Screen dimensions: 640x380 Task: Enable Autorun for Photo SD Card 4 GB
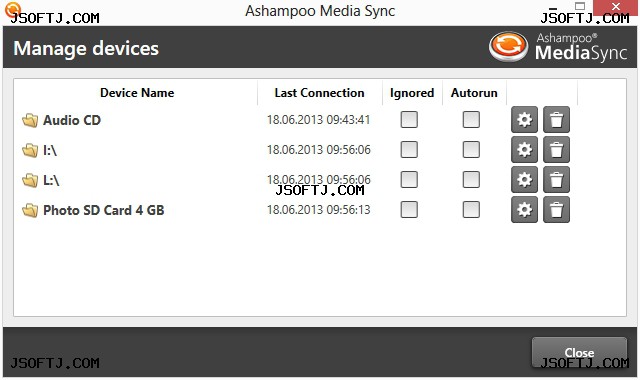pyautogui.click(x=471, y=210)
